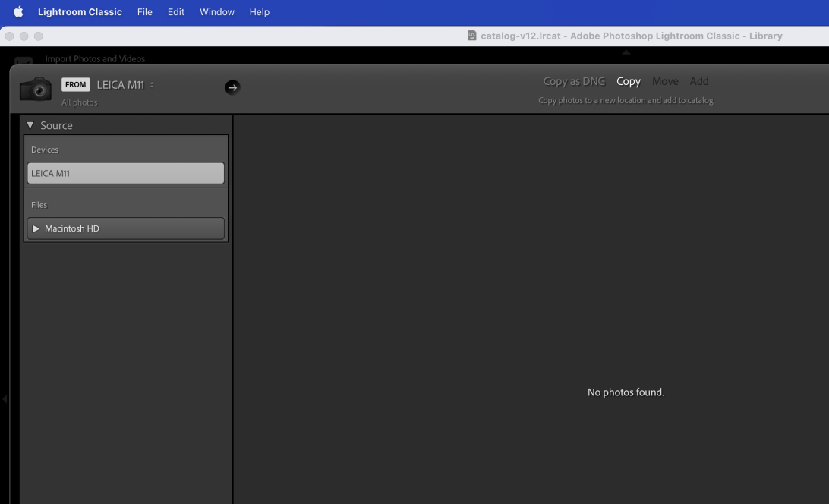Open the File menu
The image size is (829, 504).
click(144, 12)
